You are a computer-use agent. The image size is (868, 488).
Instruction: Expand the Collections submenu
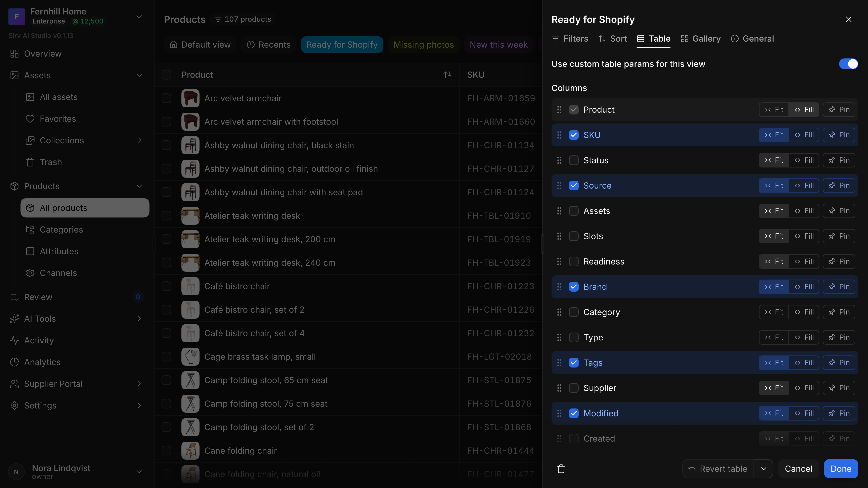click(x=139, y=140)
